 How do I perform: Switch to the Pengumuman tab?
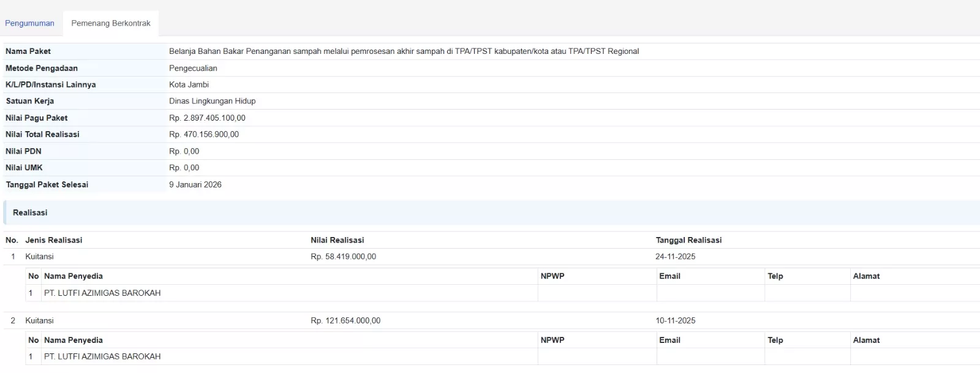29,23
